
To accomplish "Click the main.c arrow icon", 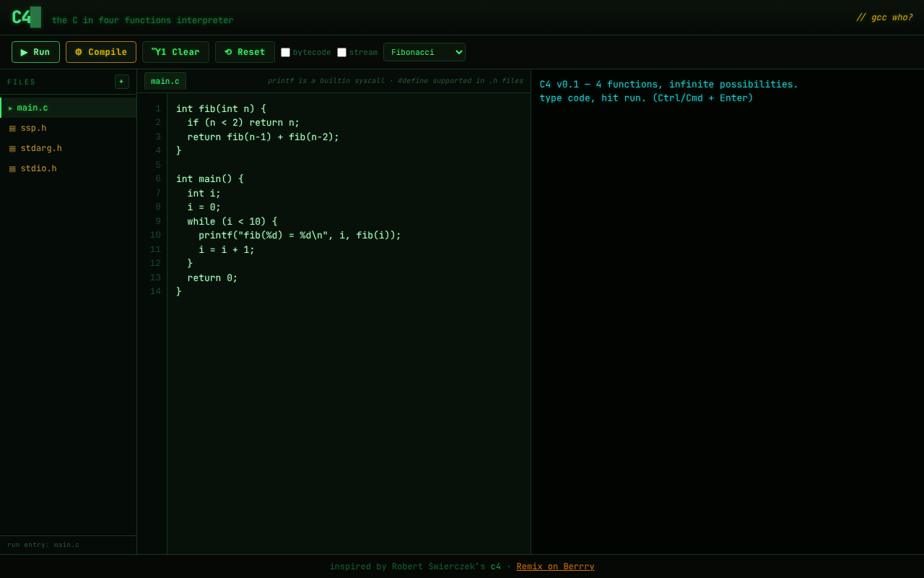I will (x=11, y=108).
